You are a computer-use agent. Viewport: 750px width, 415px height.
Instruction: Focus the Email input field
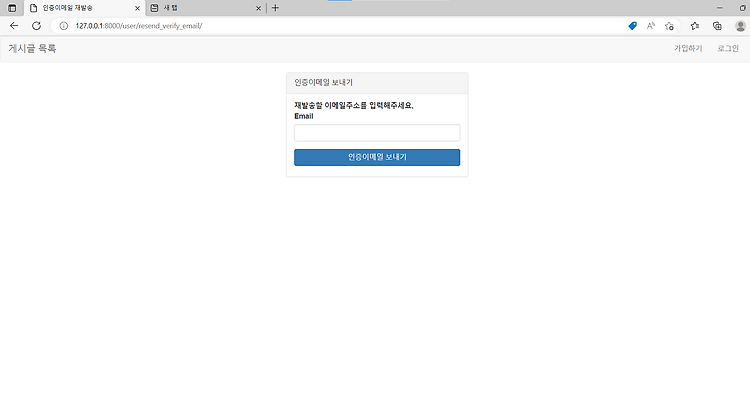377,133
